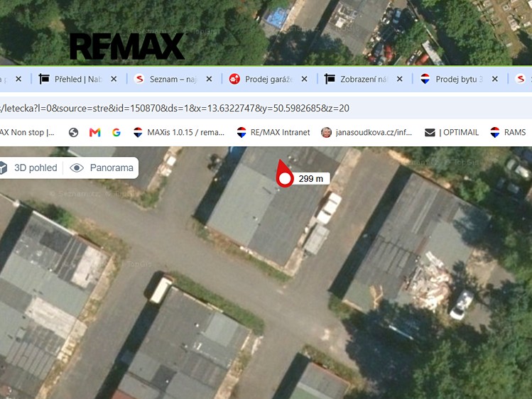Click the RE/MAX balloon favicon on Prodej bytu tab
Image resolution: width=532 pixels, height=399 pixels.
pos(425,79)
